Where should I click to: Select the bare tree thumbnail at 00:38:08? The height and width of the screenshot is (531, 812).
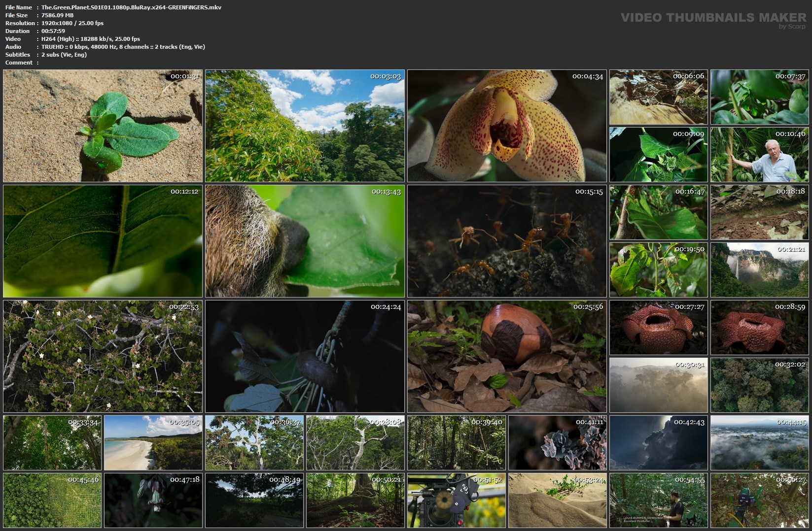[x=355, y=443]
